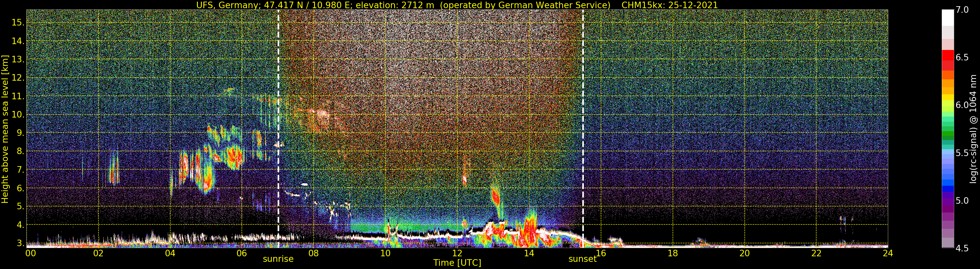
Task: Click the '24' time axis tick label
Action: point(888,253)
